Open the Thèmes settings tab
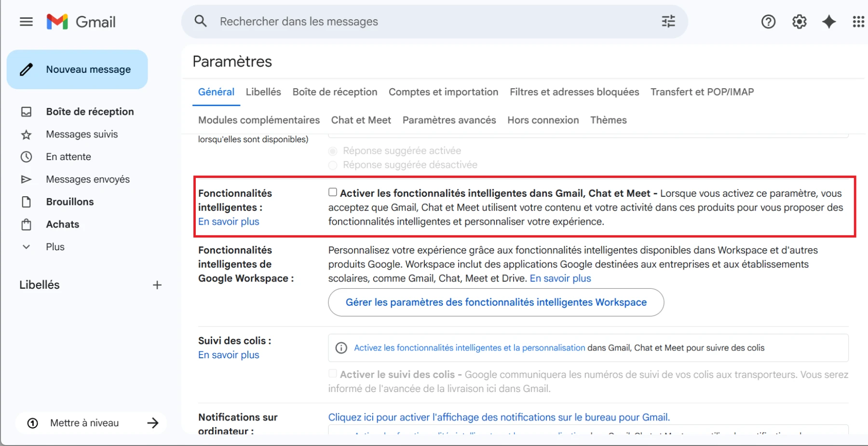The height and width of the screenshot is (446, 868). [609, 120]
